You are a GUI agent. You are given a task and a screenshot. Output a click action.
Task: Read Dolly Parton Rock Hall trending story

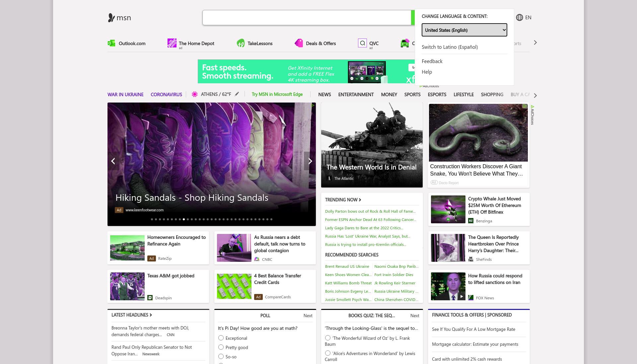click(370, 211)
